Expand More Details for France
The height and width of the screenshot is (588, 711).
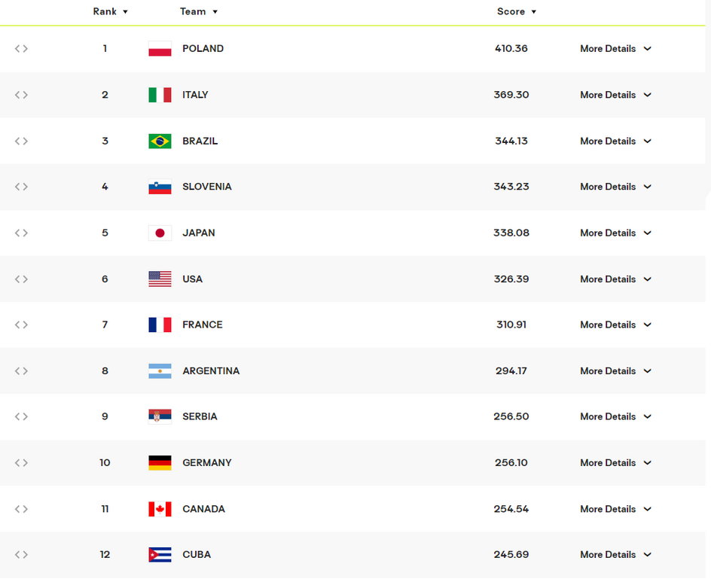click(616, 324)
